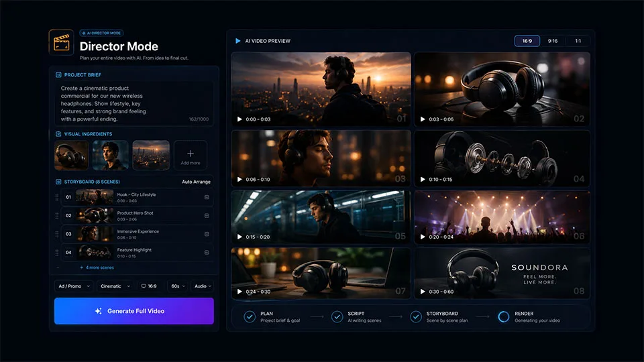Play scene 03 clip 0:06 - 0:10
This screenshot has width=644, height=362.
239,180
